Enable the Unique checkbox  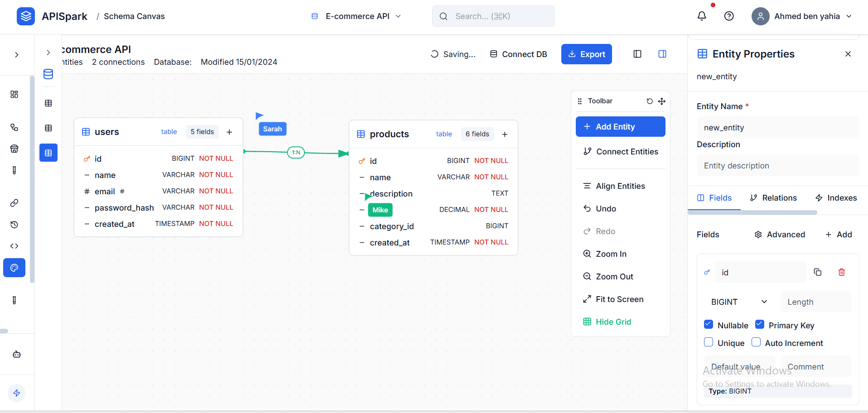[x=709, y=342]
